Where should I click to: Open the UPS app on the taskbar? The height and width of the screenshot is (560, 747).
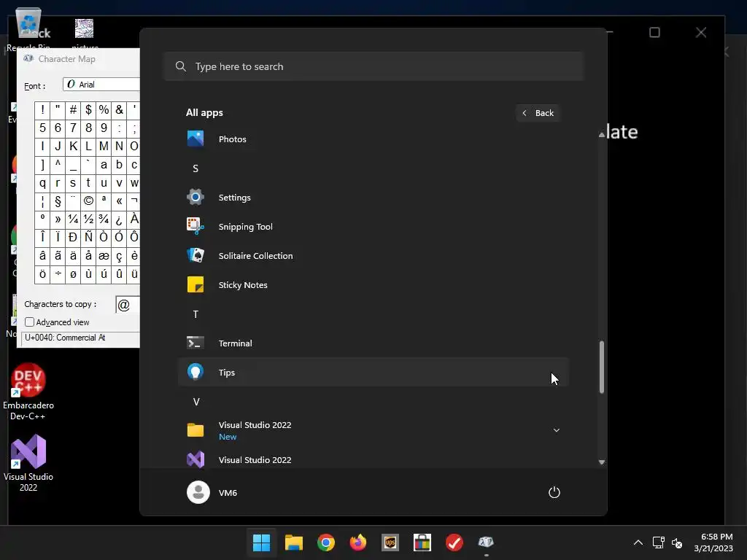(x=390, y=542)
